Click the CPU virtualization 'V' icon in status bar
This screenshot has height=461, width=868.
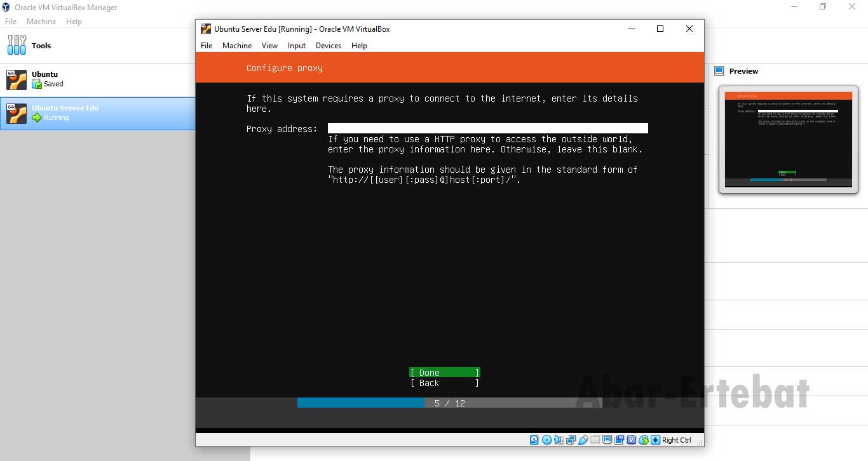click(632, 440)
